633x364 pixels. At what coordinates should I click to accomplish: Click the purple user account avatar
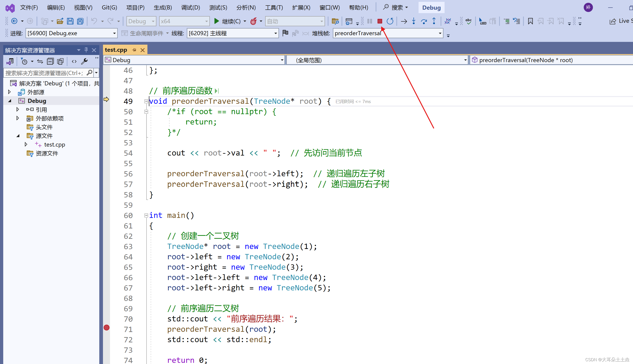pyautogui.click(x=588, y=8)
